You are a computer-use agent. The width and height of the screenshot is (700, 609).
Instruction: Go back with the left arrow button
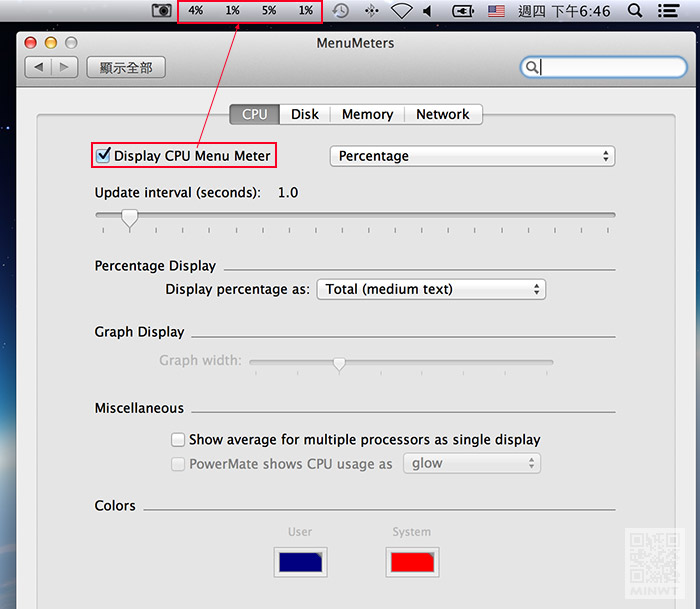point(38,67)
